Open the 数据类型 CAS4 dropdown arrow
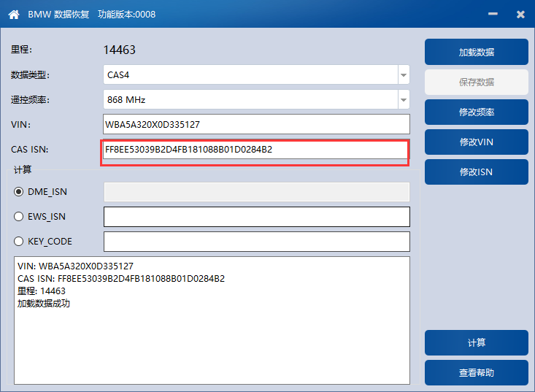The image size is (535, 392). pyautogui.click(x=404, y=74)
